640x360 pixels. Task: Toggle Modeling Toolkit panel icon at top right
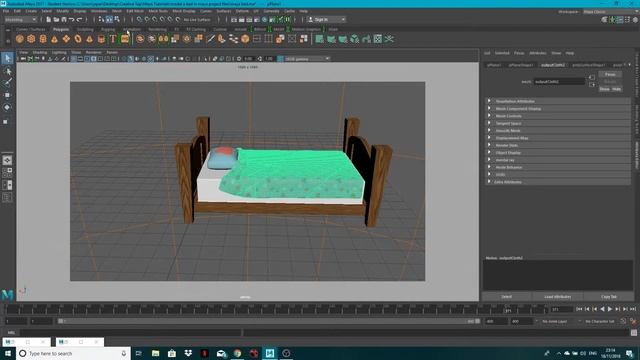(604, 19)
